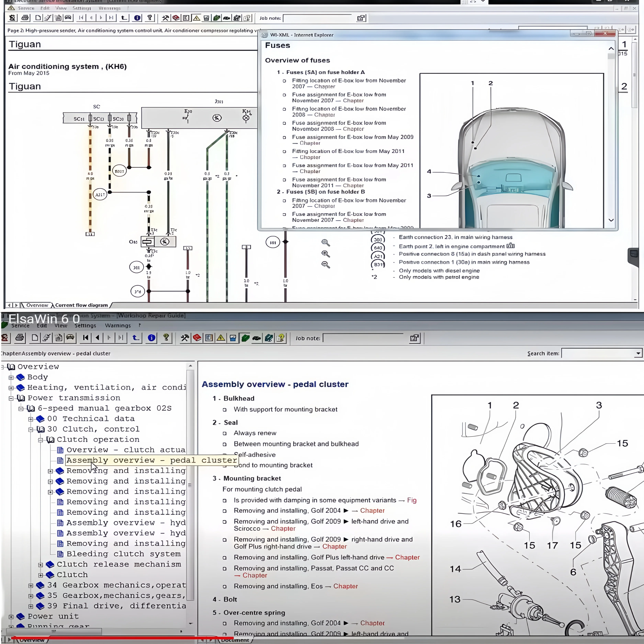Click the hammer and wrench icon in Workshop Repair Guide toolbar

coord(185,338)
